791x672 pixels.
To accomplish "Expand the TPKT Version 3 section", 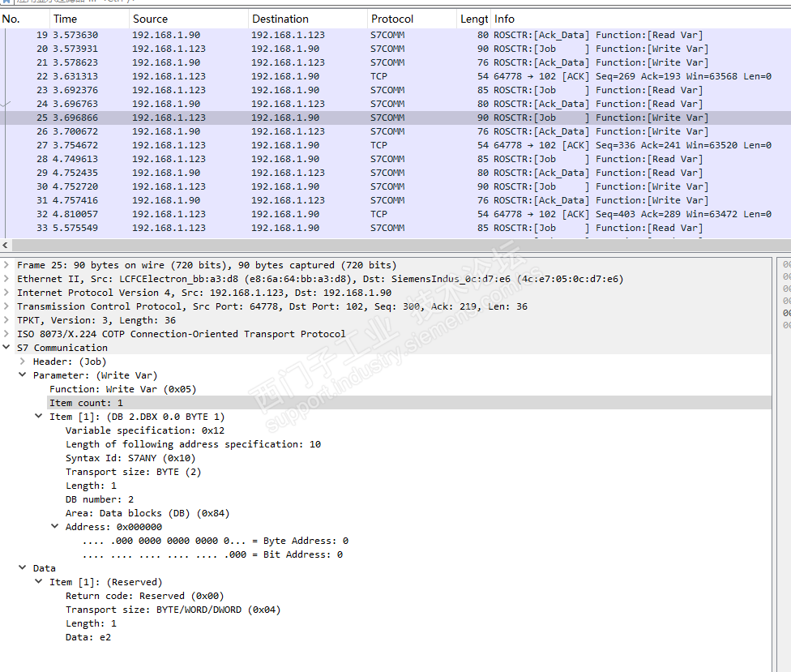I will 6,320.
